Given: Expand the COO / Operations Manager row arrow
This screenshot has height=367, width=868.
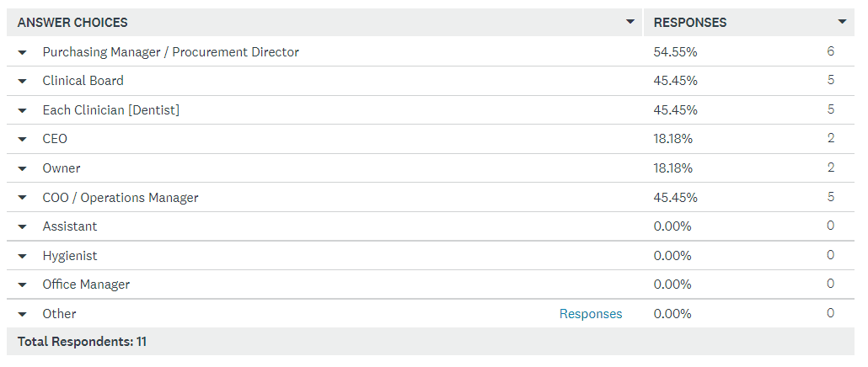Looking at the screenshot, I should pyautogui.click(x=22, y=198).
